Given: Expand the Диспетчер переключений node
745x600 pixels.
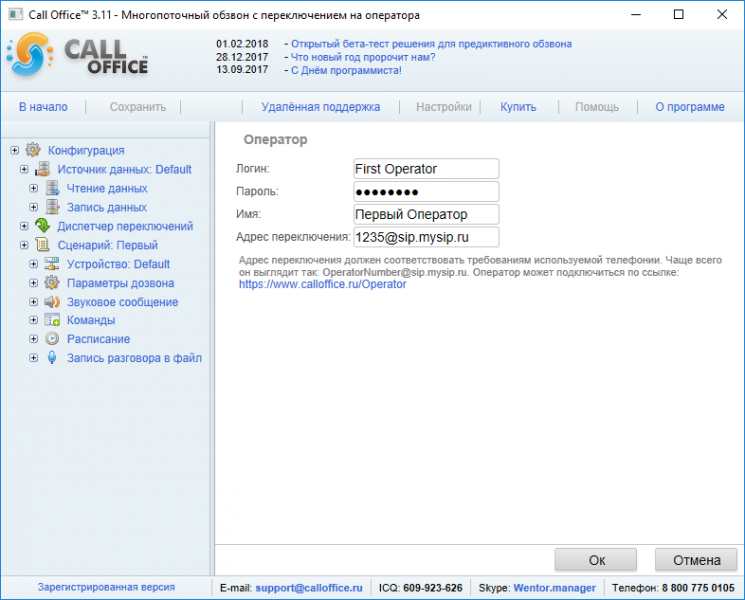Looking at the screenshot, I should [24, 226].
